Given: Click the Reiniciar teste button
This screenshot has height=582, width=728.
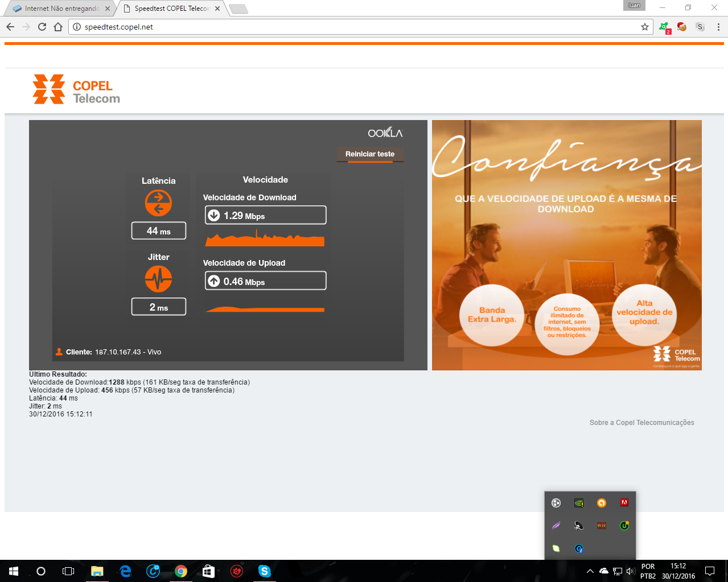Looking at the screenshot, I should tap(370, 154).
